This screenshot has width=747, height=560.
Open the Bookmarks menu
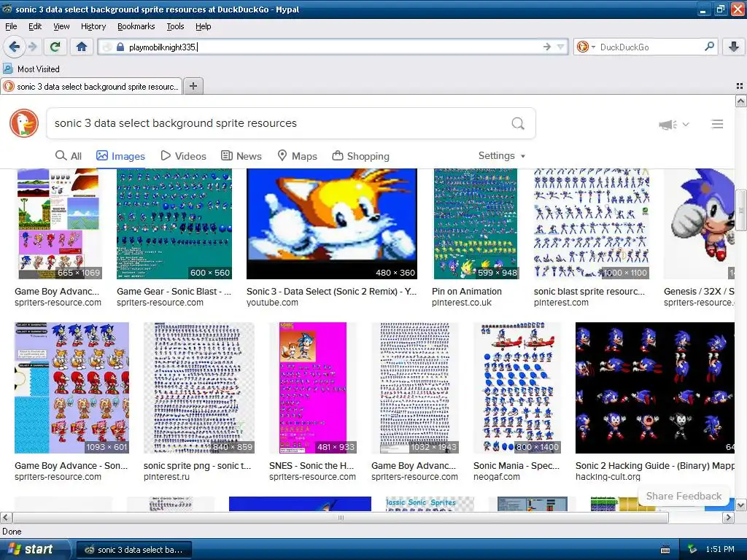tap(136, 26)
